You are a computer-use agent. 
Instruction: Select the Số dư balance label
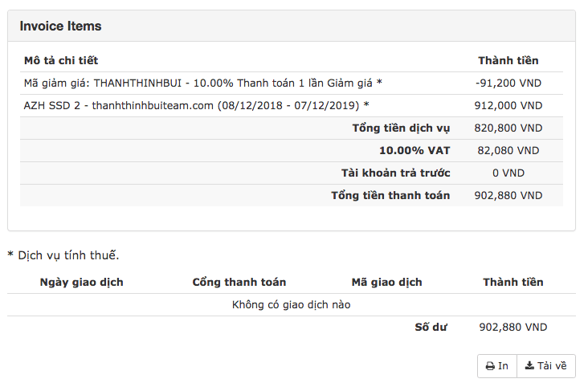point(431,327)
